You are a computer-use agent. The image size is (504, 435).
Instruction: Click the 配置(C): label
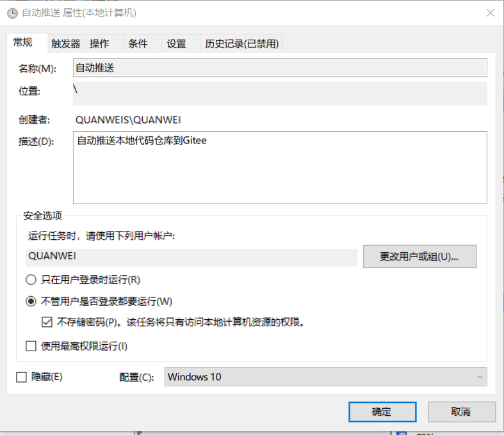tap(136, 377)
